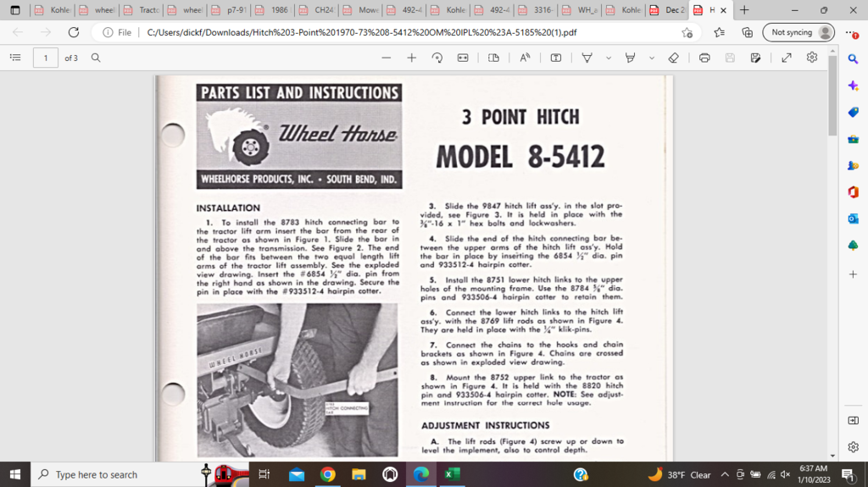This screenshot has height=487, width=868.
Task: Open a new browser tab
Action: [x=744, y=10]
